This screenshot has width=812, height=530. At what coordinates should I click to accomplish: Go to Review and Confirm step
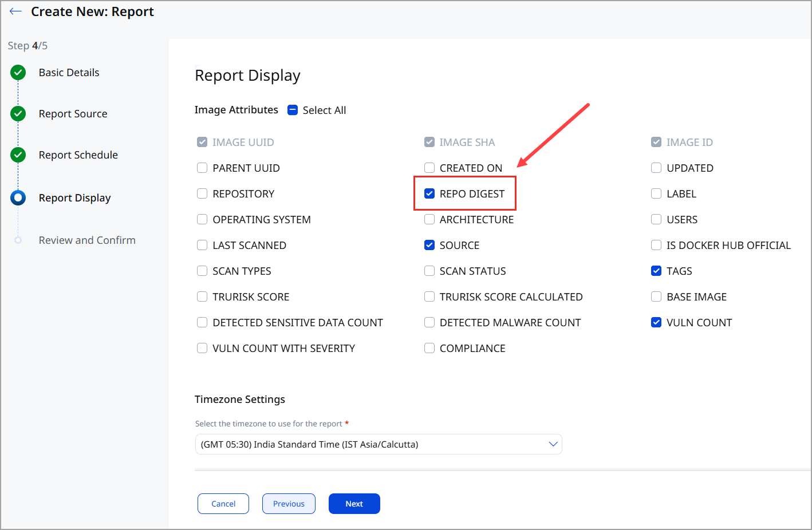coord(87,240)
